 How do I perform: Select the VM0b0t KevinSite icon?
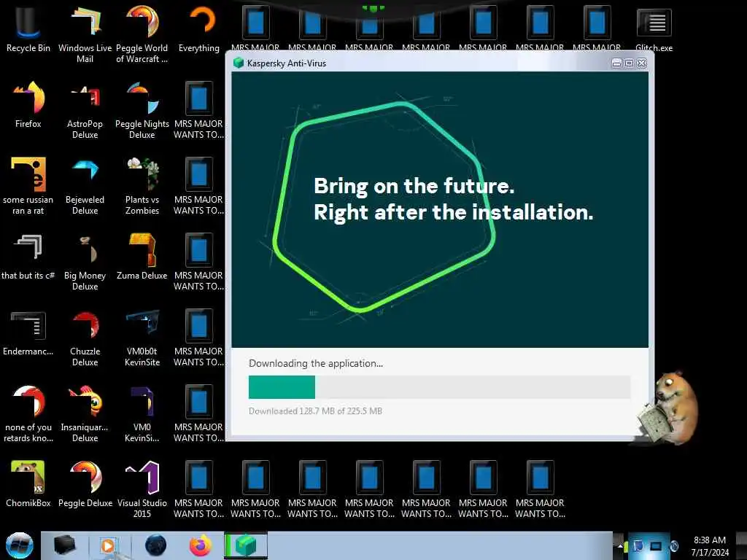point(142,338)
